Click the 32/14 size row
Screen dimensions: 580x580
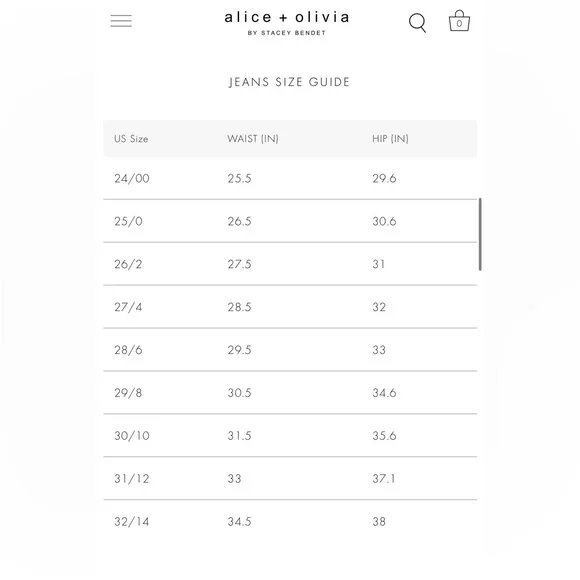click(290, 521)
